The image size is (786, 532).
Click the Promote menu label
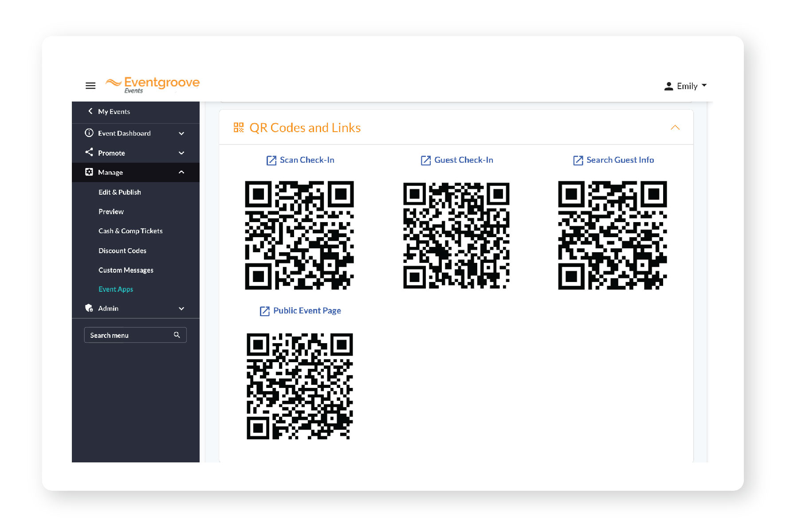tap(111, 153)
